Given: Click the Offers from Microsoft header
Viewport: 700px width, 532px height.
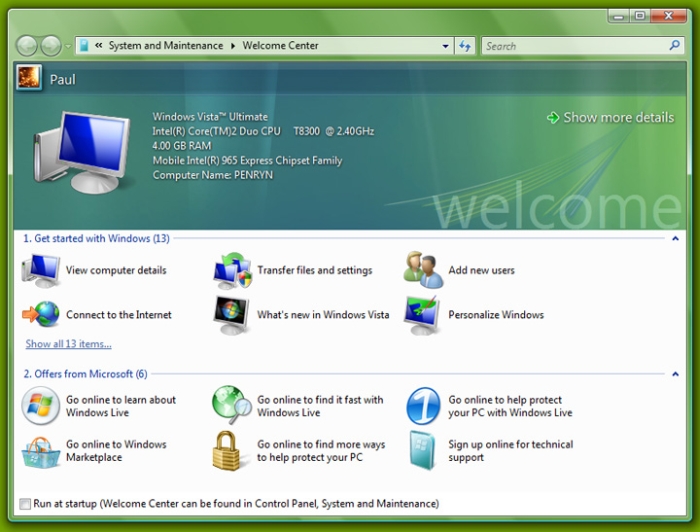Looking at the screenshot, I should [x=85, y=374].
